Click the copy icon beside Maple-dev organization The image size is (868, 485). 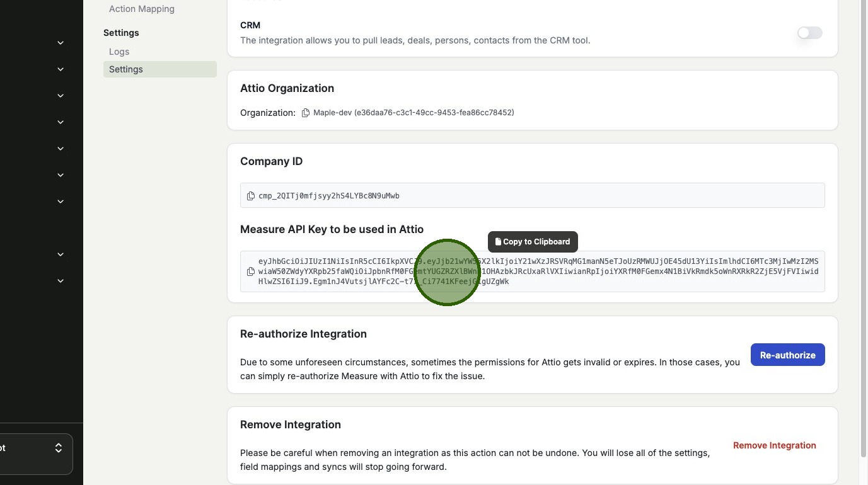point(306,113)
